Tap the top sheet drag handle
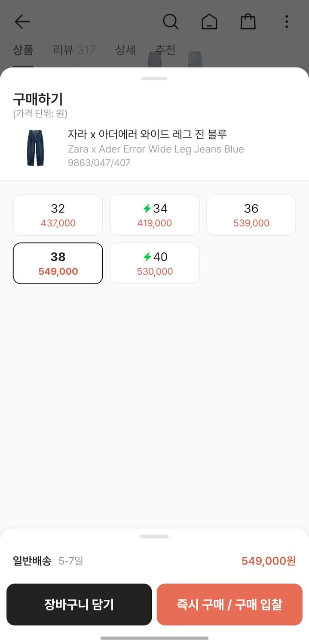309x644 pixels. click(x=154, y=79)
